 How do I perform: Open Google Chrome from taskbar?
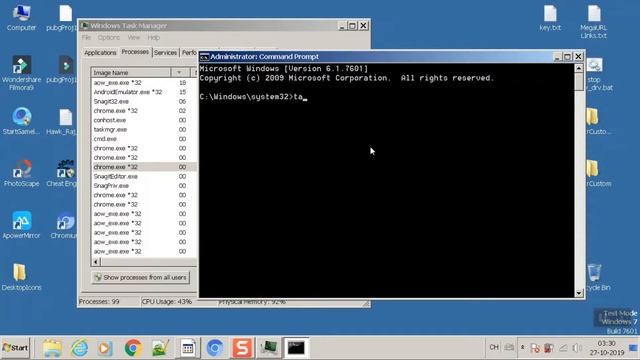tap(133, 348)
